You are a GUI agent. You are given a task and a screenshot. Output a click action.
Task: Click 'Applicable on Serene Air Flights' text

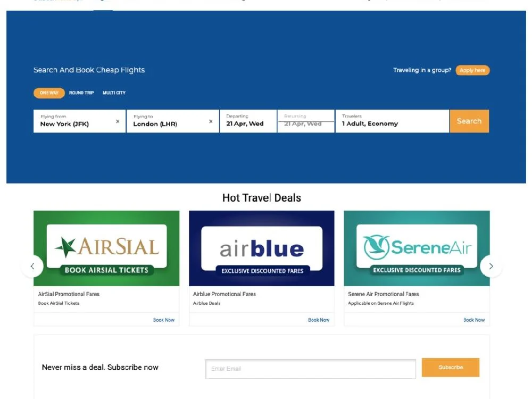click(x=381, y=303)
